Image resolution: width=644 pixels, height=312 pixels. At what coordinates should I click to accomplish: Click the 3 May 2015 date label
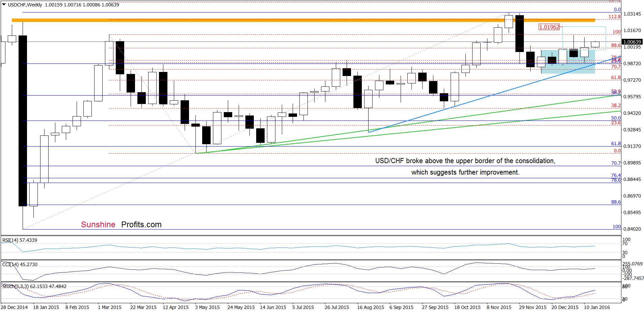(x=207, y=307)
